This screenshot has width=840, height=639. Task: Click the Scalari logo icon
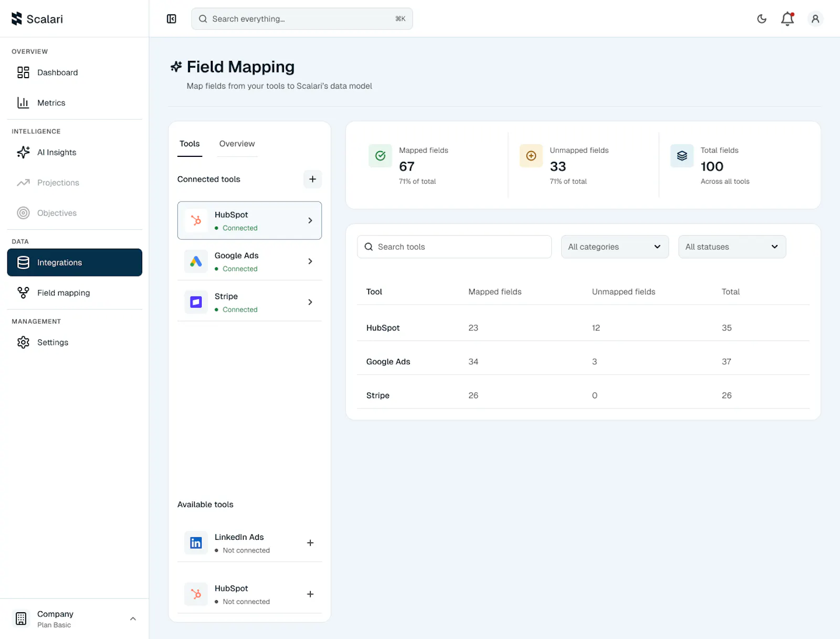[x=17, y=19]
